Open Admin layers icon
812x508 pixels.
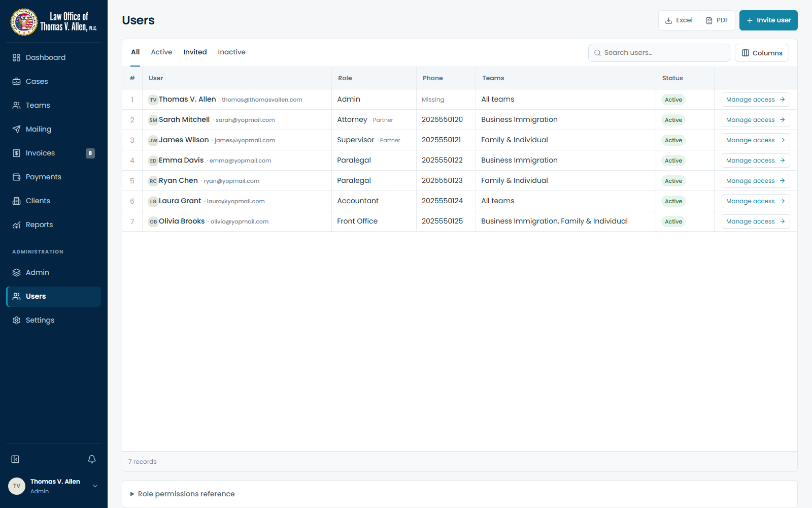(x=16, y=272)
